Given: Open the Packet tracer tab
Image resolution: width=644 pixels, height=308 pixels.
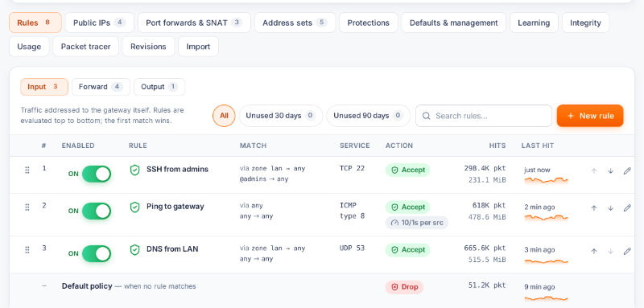Looking at the screenshot, I should click(86, 47).
